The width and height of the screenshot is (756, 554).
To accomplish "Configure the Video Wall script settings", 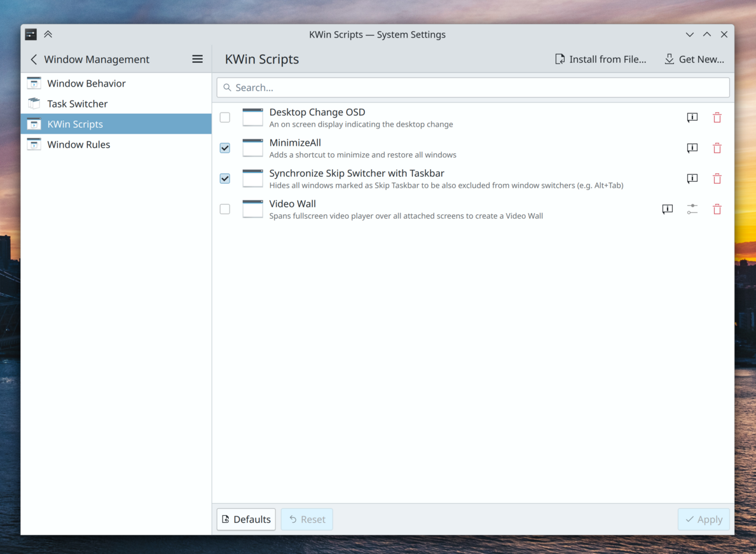I will point(692,209).
